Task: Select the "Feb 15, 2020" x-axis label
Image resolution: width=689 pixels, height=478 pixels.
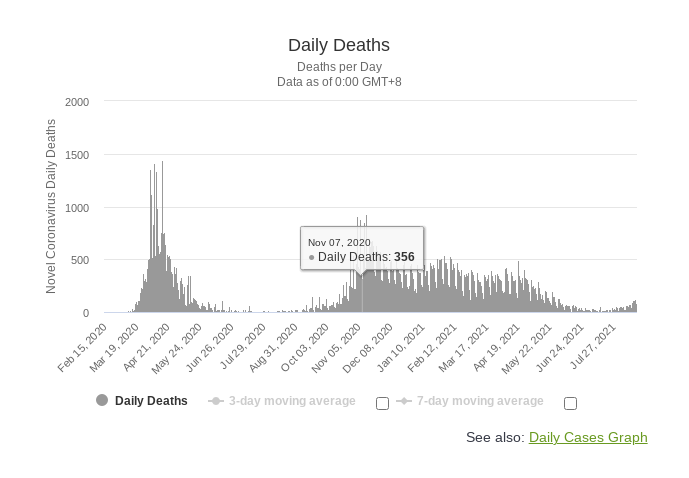Action: point(85,347)
